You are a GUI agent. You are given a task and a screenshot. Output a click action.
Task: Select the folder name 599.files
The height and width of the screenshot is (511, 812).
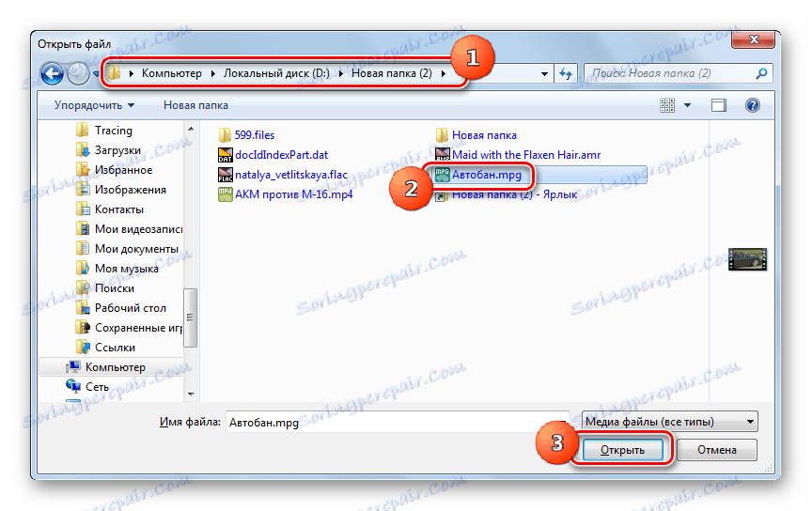[x=255, y=135]
